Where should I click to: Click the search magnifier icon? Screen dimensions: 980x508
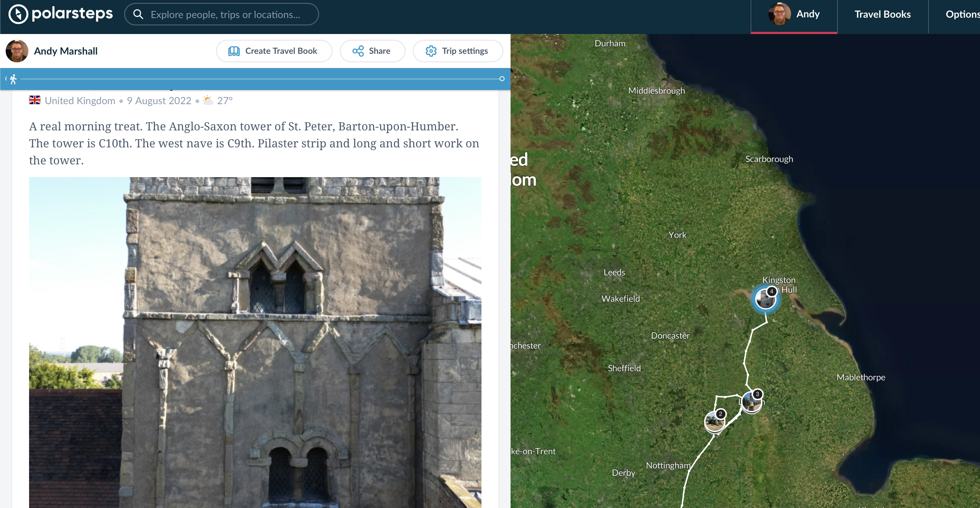(139, 15)
